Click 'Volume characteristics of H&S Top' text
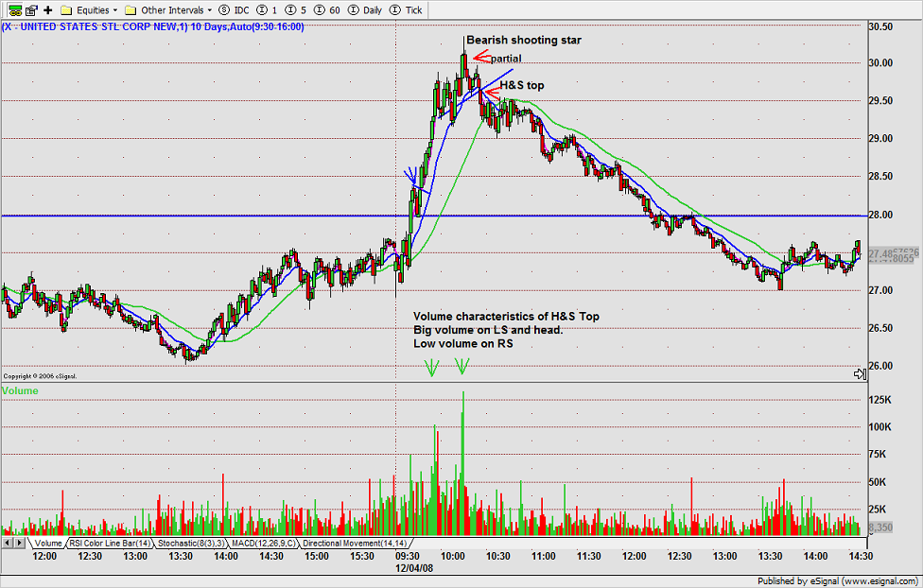The height and width of the screenshot is (588, 923). (506, 316)
